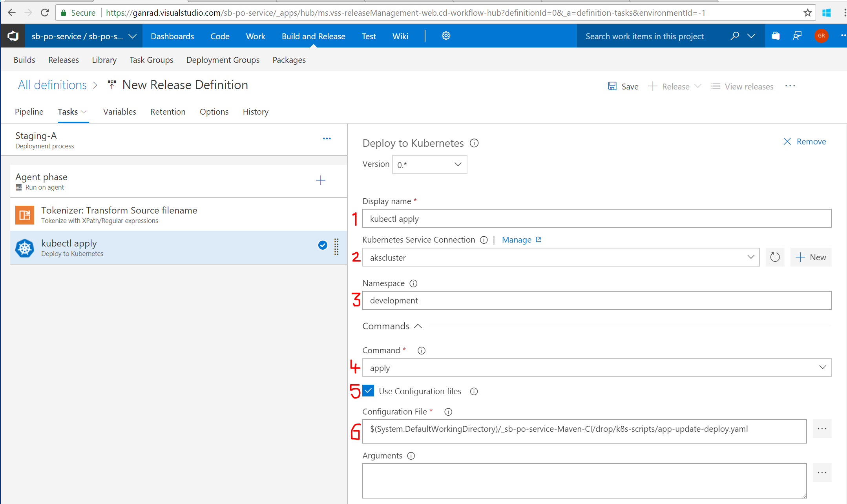
Task: Open the task Version dropdown
Action: coord(429,164)
